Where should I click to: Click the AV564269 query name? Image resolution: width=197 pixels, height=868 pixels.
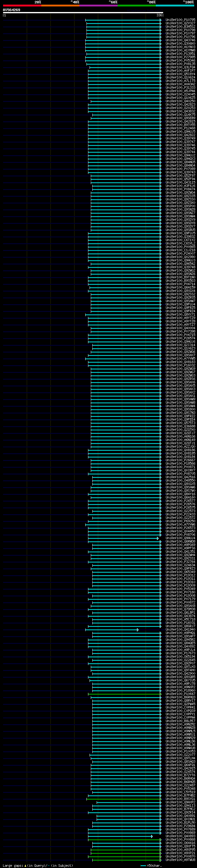(11, 10)
